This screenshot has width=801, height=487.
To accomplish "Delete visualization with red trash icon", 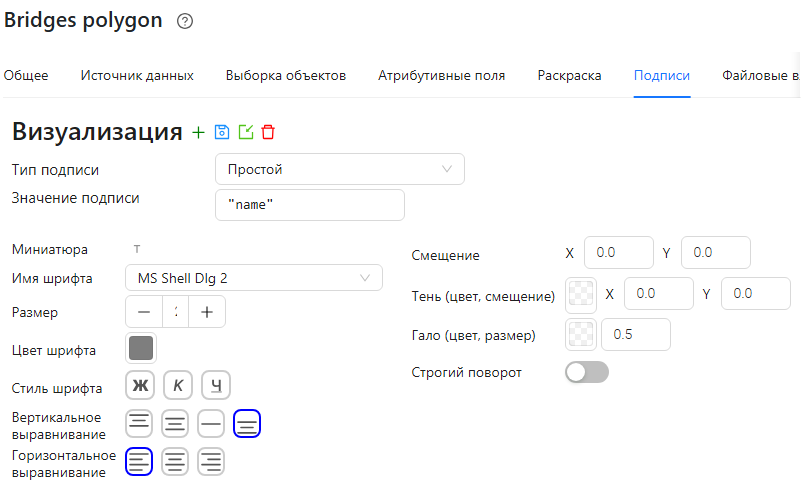I will 268,132.
